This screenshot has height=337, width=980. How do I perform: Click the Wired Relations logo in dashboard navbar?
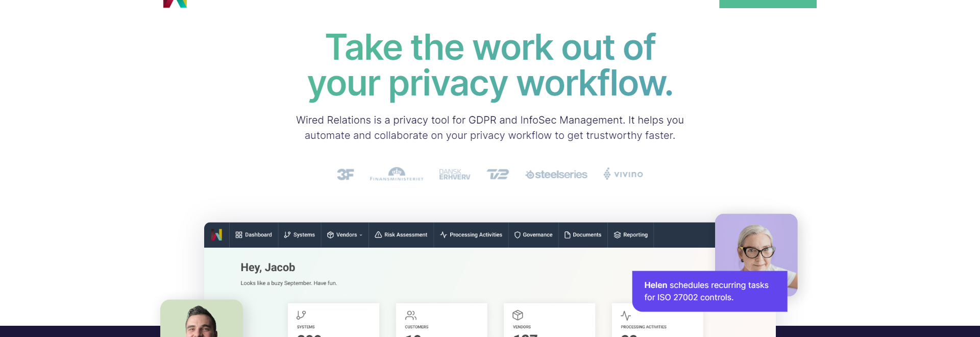216,235
